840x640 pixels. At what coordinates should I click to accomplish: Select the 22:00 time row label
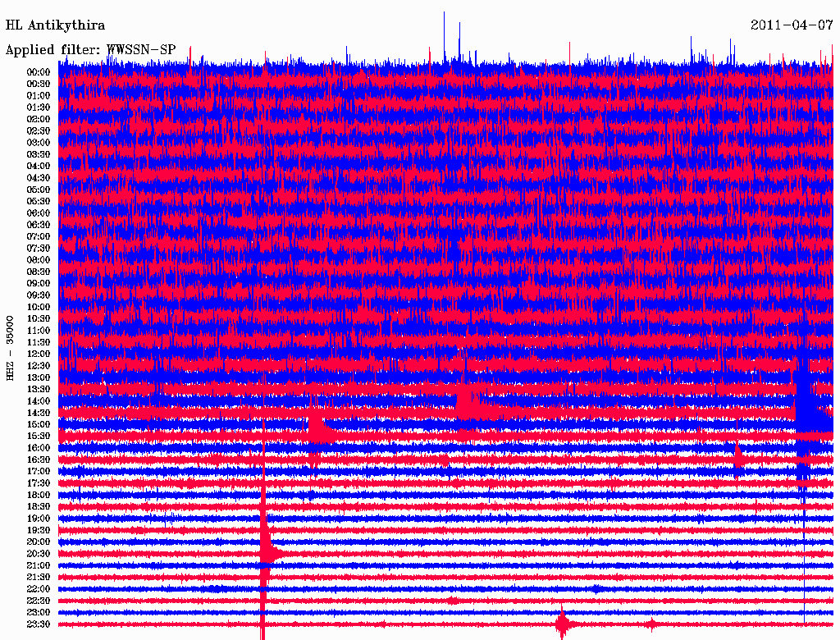tap(39, 589)
